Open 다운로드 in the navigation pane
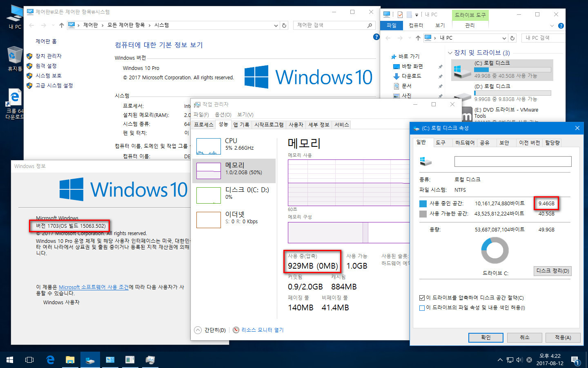This screenshot has height=368, width=588. pos(411,76)
